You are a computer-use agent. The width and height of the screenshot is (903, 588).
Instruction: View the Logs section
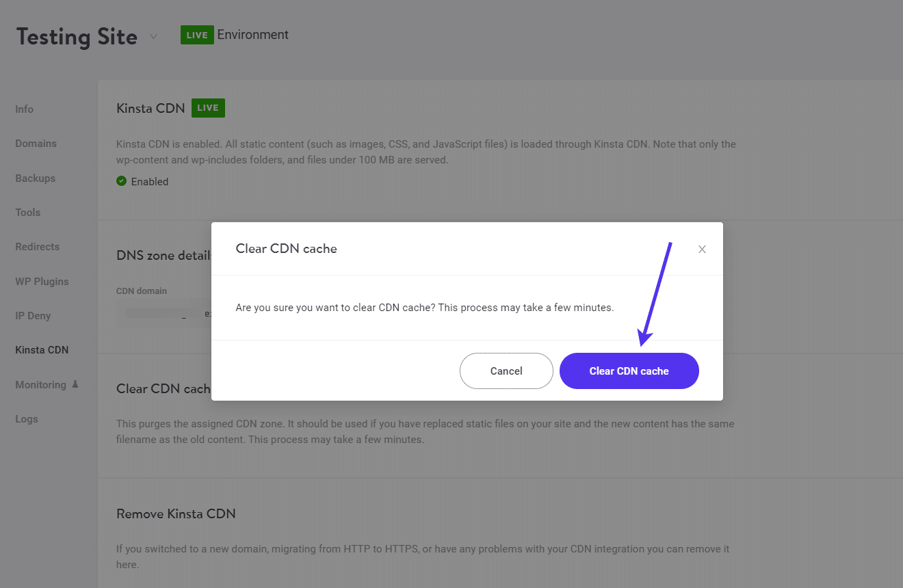click(x=26, y=418)
